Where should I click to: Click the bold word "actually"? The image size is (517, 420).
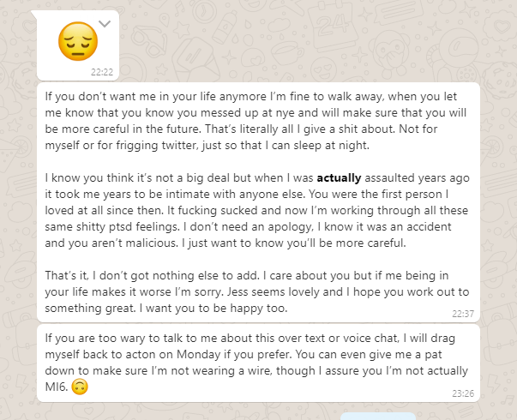coord(339,178)
